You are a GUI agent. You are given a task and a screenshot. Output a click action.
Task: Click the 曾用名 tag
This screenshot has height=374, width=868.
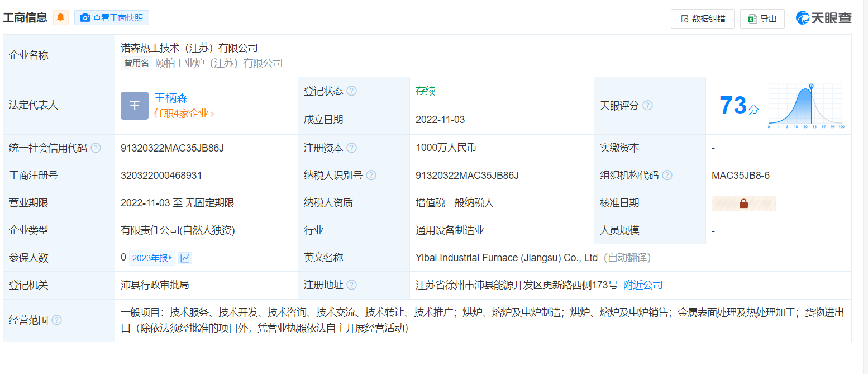(x=136, y=63)
